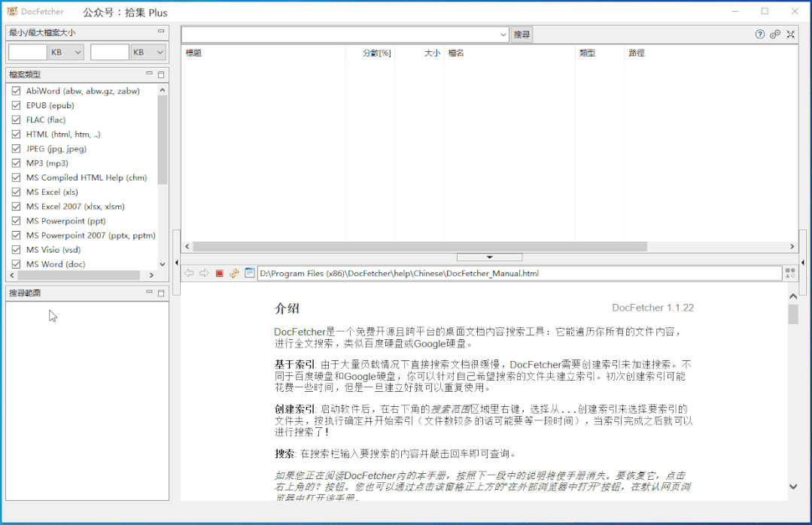Viewport: 812px width, 525px height.
Task: Click results table scroll right arrow
Action: 792,247
